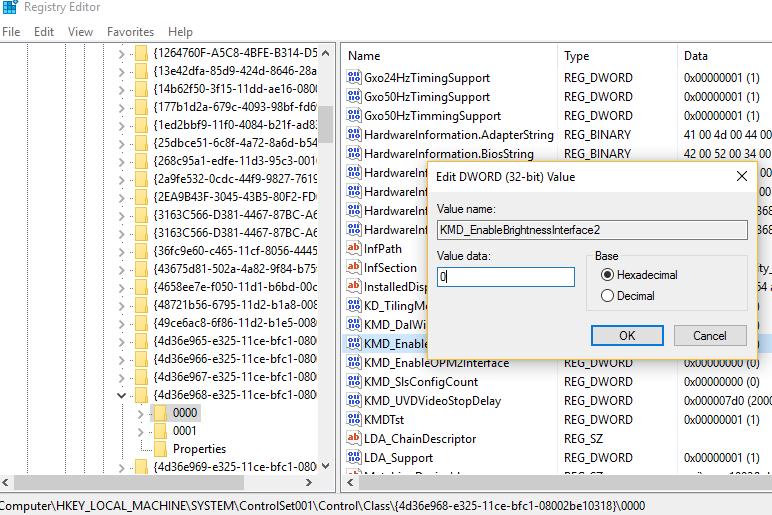
Task: Select the Hexadecimal base radio button
Action: pos(608,275)
